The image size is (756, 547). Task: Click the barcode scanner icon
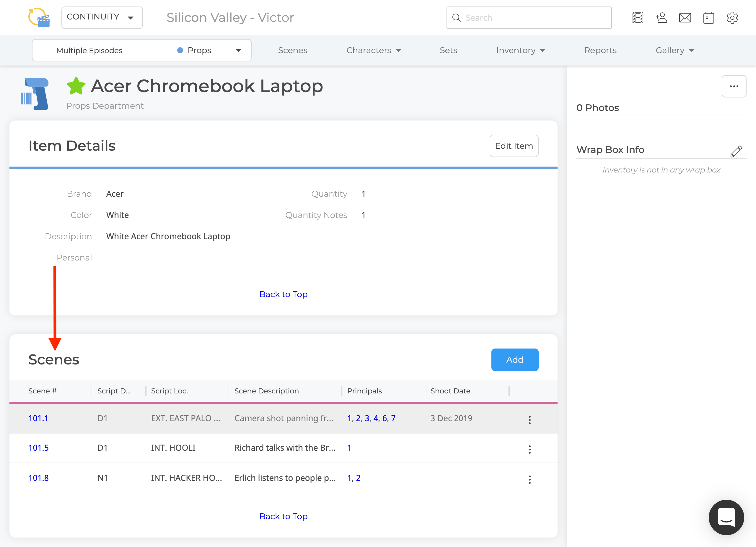click(35, 94)
